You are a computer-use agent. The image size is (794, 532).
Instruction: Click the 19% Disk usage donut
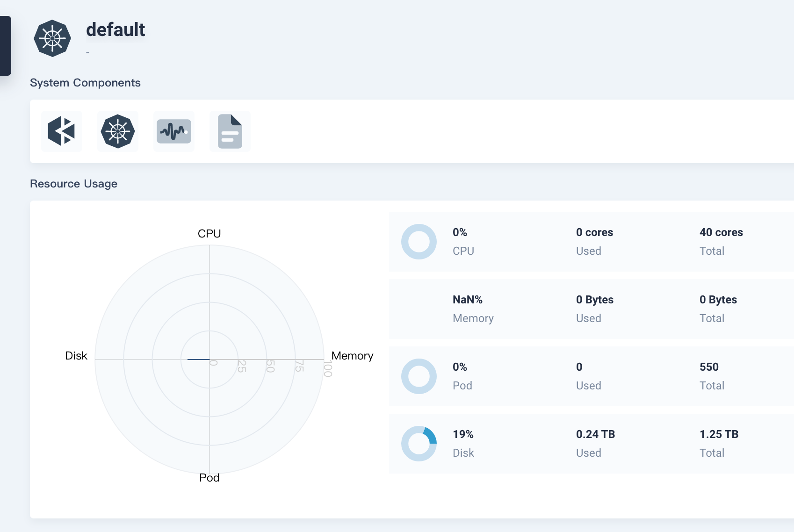(419, 443)
